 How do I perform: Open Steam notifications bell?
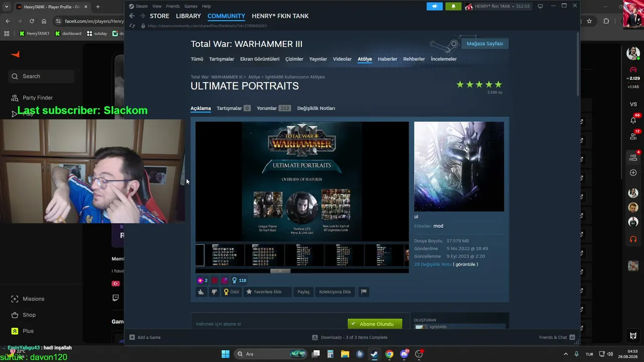click(453, 6)
